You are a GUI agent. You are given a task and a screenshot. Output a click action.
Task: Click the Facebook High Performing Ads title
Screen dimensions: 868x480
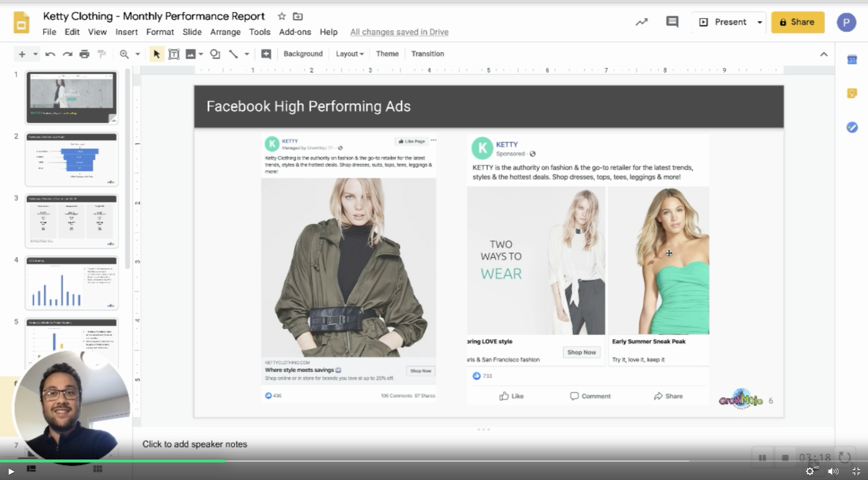point(308,106)
